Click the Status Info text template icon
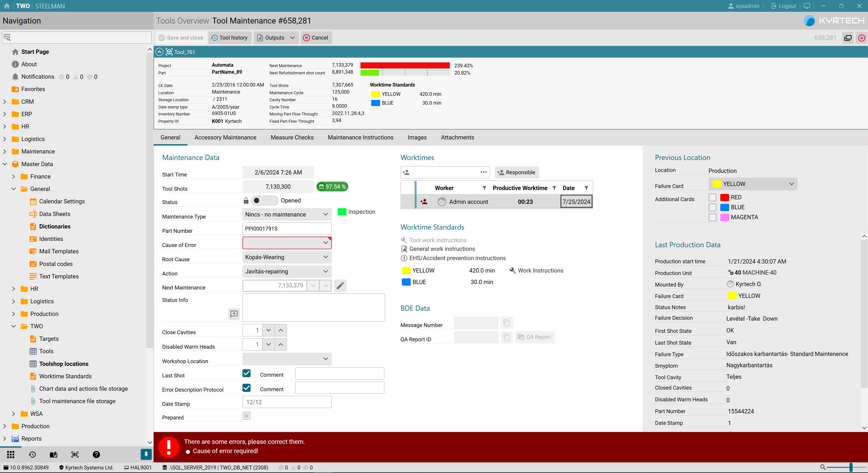 click(x=234, y=314)
